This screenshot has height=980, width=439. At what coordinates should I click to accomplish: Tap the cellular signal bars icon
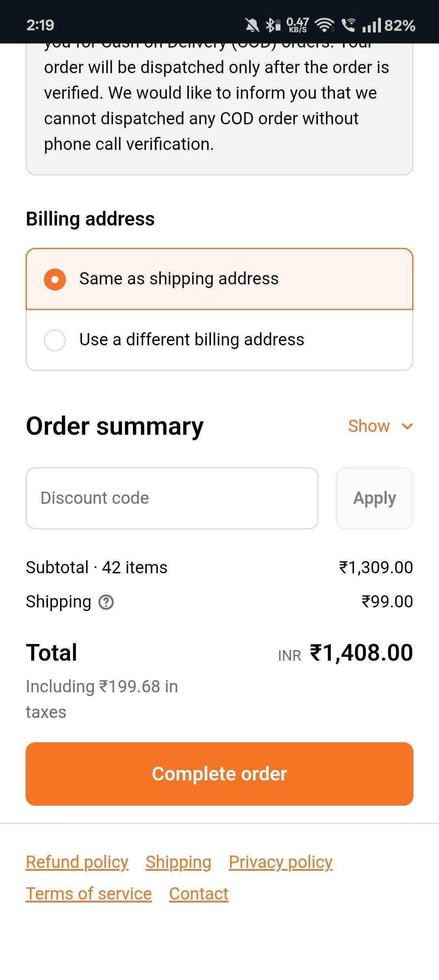372,25
